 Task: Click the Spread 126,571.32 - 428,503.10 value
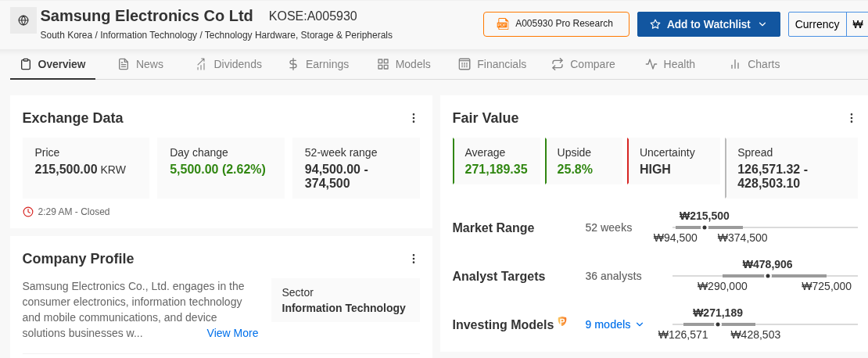click(773, 176)
